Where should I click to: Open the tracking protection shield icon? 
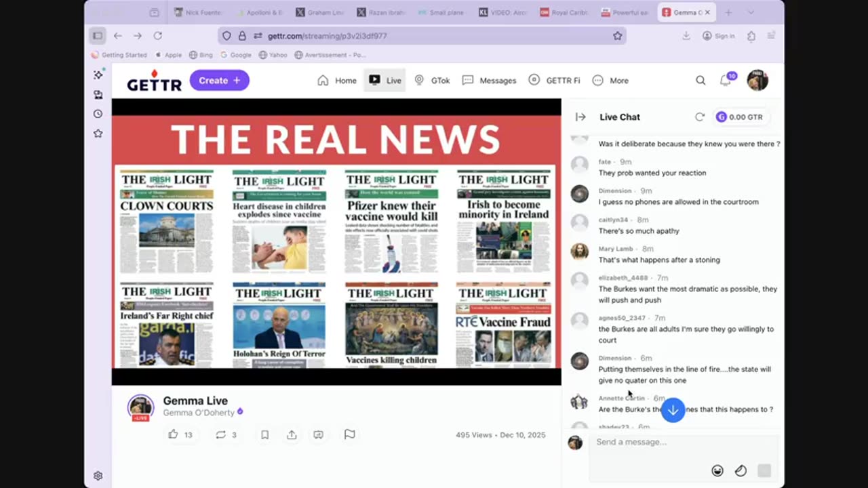[x=227, y=36]
